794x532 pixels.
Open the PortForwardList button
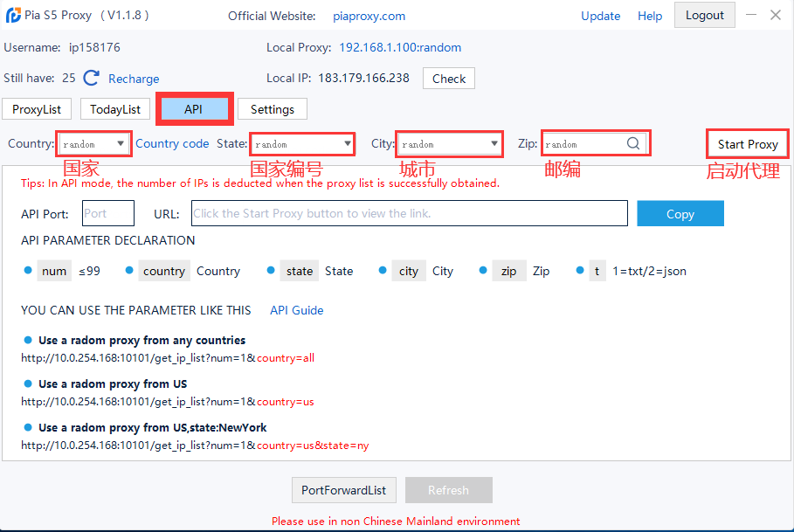pyautogui.click(x=344, y=490)
